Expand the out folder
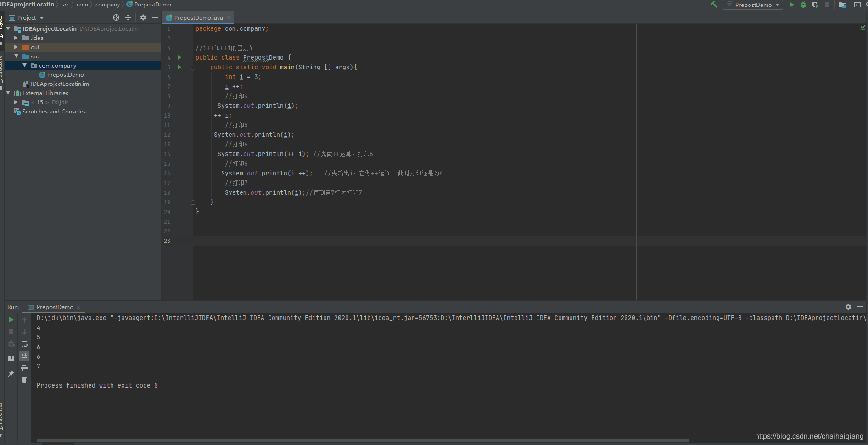868x445 pixels. pos(16,47)
